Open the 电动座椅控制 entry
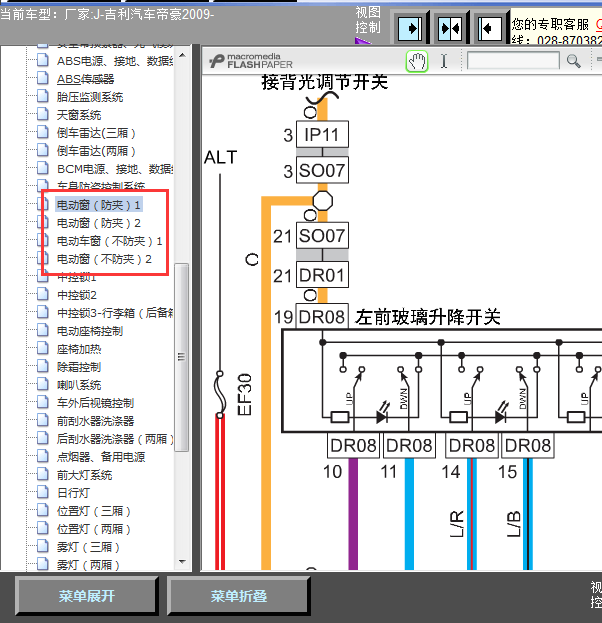602x623 pixels. click(90, 331)
